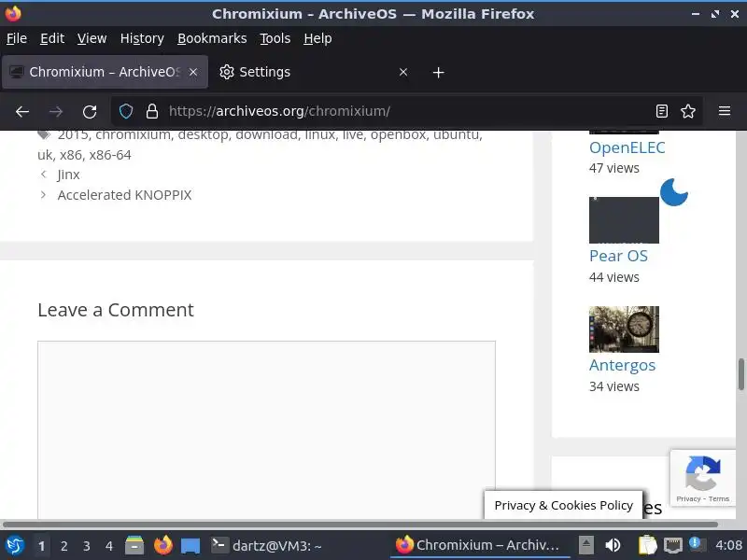747x560 pixels.
Task: Focus the Chromixium Firefox taskbar entry
Action: (478, 545)
